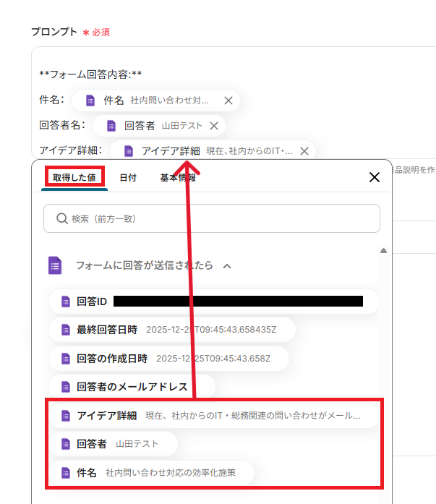Switch to the 取得した値 tab
Screen dimensions: 436x504
pos(74,177)
